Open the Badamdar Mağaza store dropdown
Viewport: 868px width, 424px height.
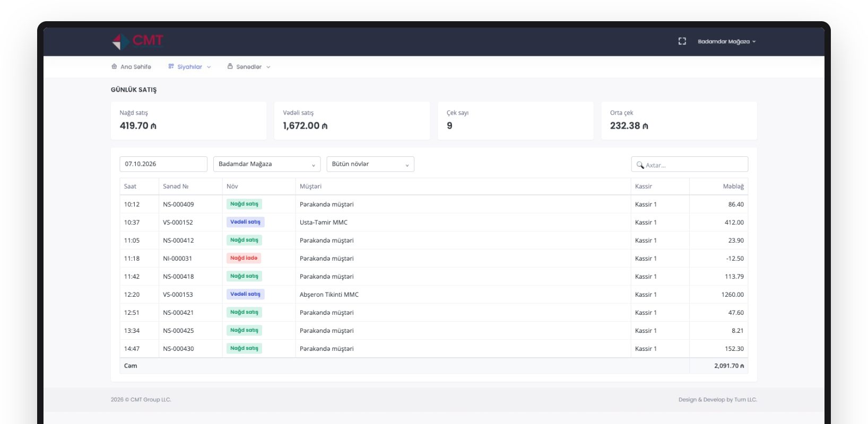click(x=267, y=164)
